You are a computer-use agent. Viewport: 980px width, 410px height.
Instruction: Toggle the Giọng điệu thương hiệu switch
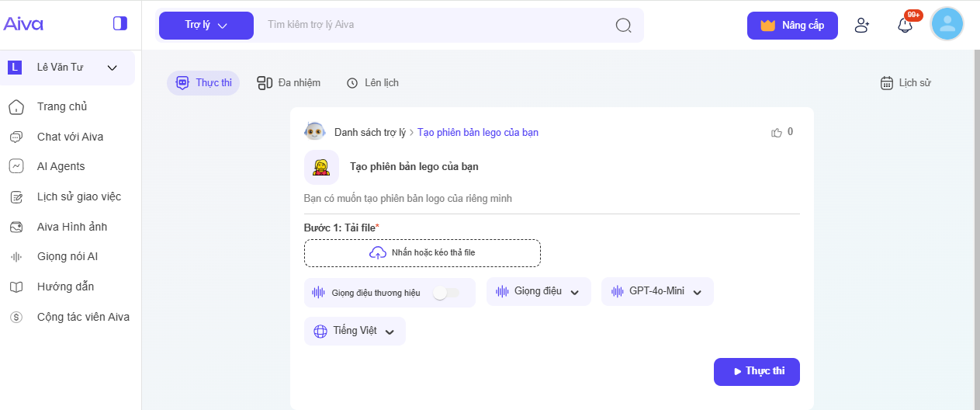[446, 293]
